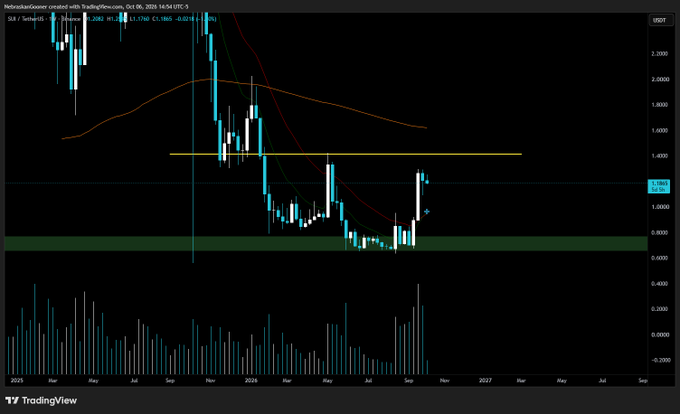
Task: Click the L1.1760 low value in legend
Action: tap(140, 19)
